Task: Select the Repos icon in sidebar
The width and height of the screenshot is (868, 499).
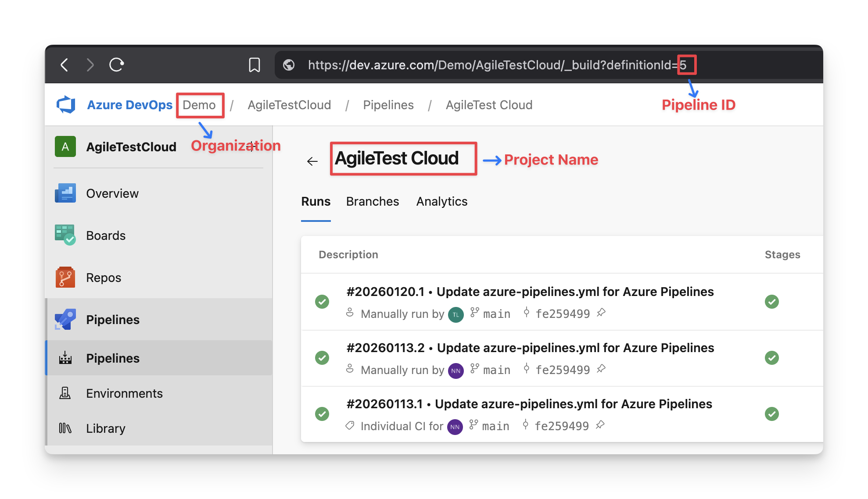Action: [x=65, y=277]
